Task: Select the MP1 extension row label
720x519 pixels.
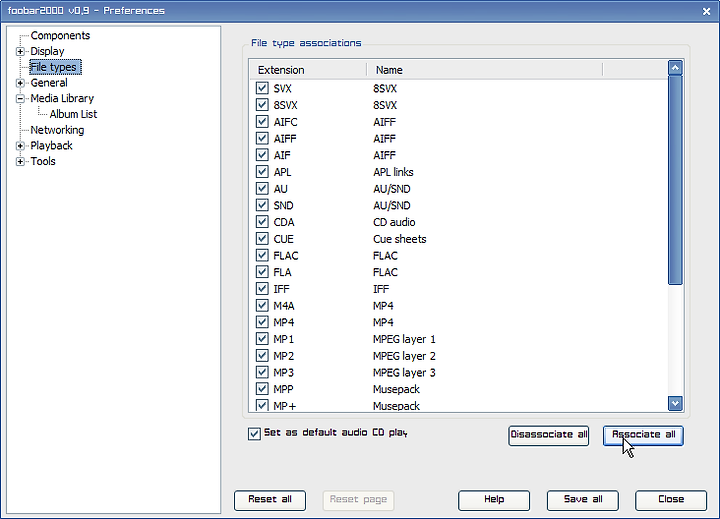Action: [283, 339]
